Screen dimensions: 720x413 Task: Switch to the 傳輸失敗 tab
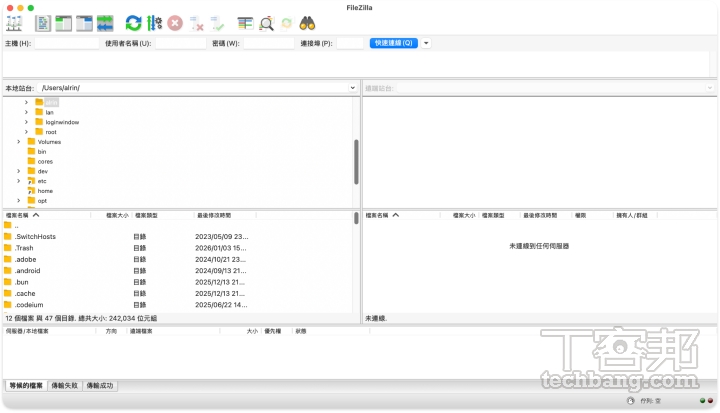(64, 385)
